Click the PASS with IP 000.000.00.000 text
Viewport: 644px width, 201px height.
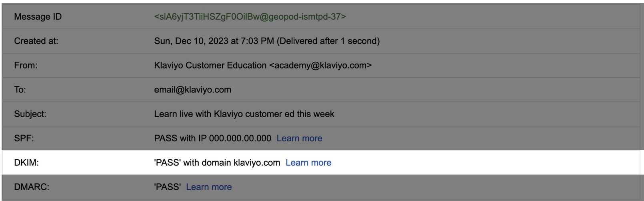pyautogui.click(x=212, y=139)
